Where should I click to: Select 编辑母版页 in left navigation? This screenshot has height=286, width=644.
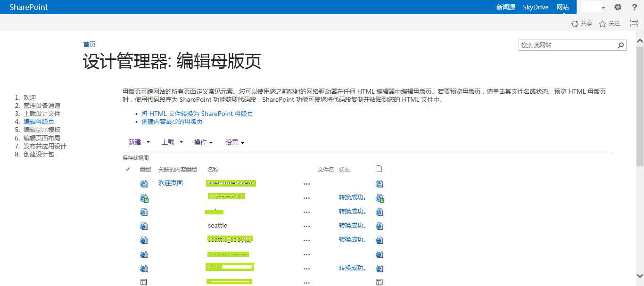(x=39, y=122)
